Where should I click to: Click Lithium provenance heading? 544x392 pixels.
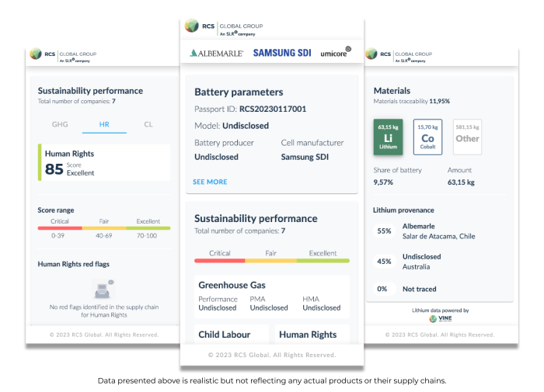pos(403,210)
